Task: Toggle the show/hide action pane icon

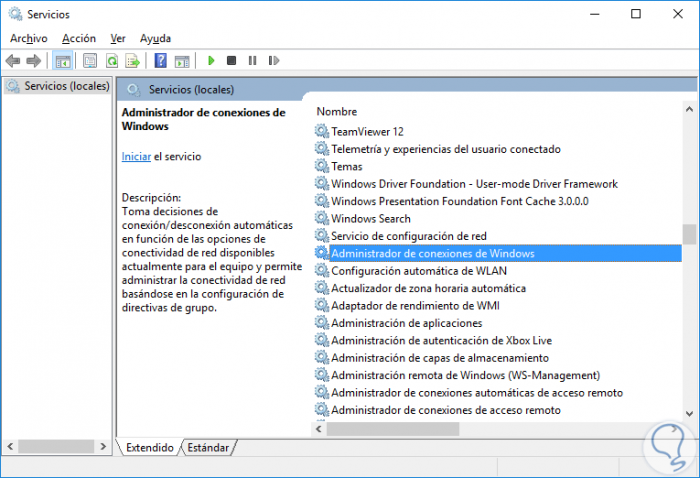Action: (182, 61)
